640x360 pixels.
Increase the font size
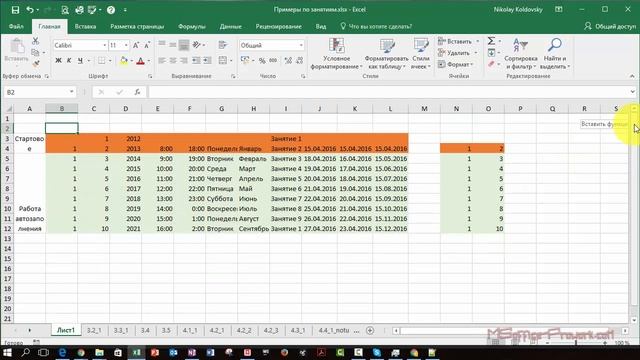point(136,45)
